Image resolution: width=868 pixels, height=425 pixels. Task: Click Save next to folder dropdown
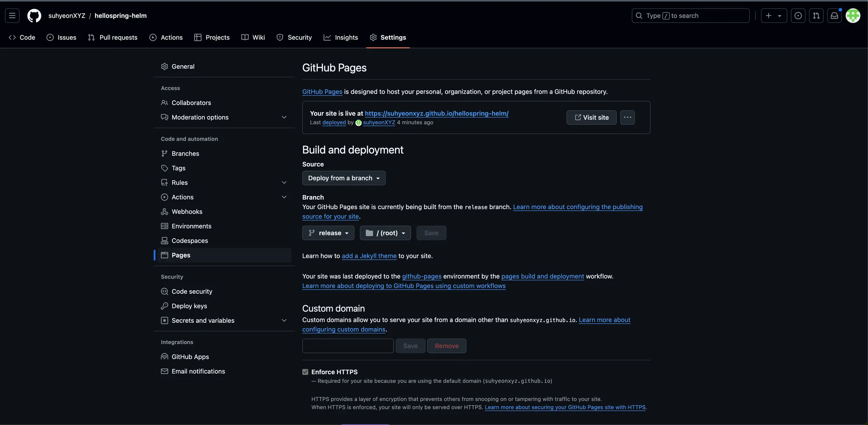click(431, 233)
